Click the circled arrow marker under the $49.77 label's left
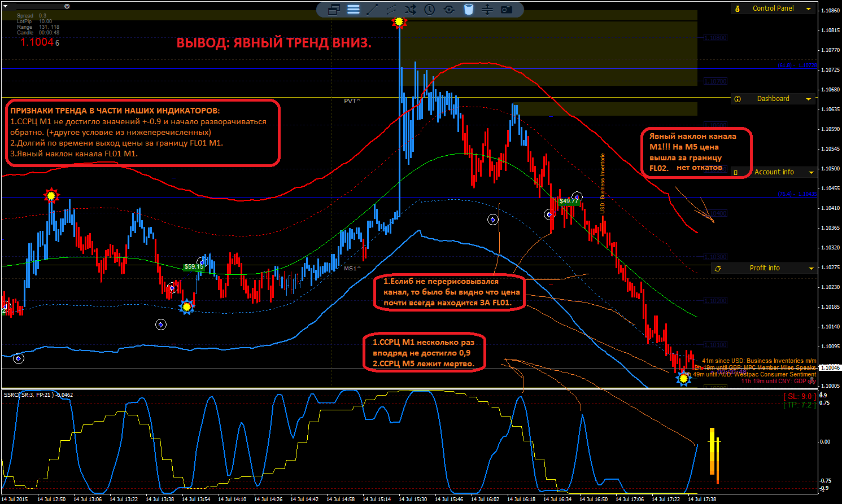Image resolution: width=842 pixels, height=504 pixels. pos(549,214)
